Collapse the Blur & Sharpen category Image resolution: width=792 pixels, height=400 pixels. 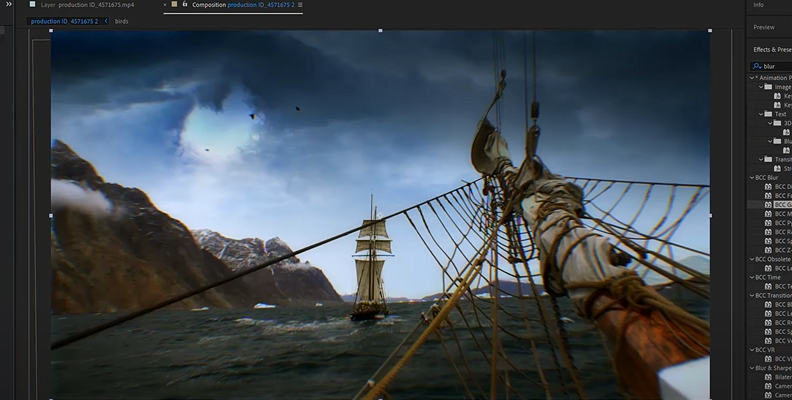pos(752,368)
